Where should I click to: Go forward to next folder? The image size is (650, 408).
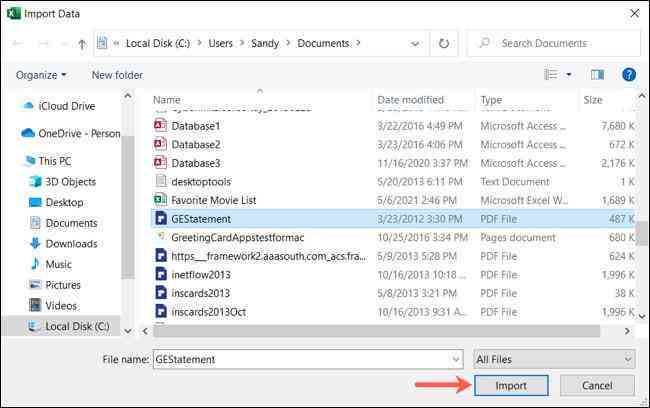[44, 43]
